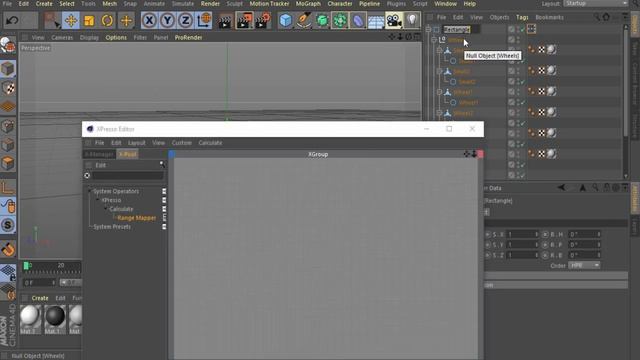This screenshot has width=640, height=360.
Task: Click Rectangle's XPresso tag icon
Action: pyautogui.click(x=531, y=29)
